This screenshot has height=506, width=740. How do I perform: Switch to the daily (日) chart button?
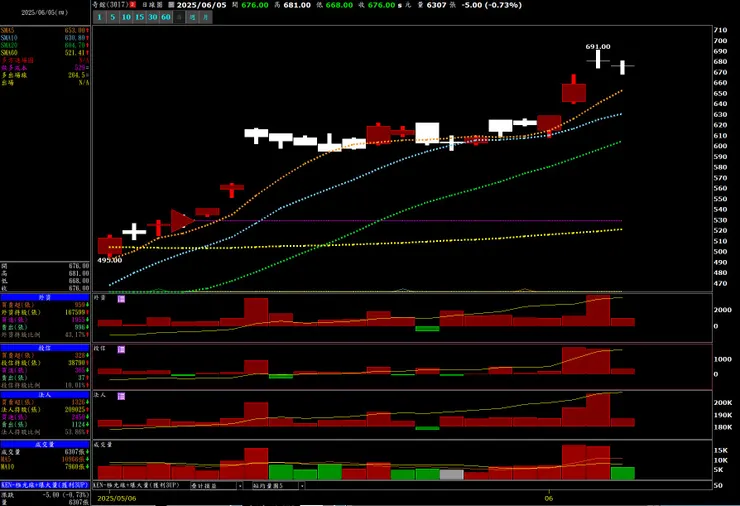coord(179,17)
